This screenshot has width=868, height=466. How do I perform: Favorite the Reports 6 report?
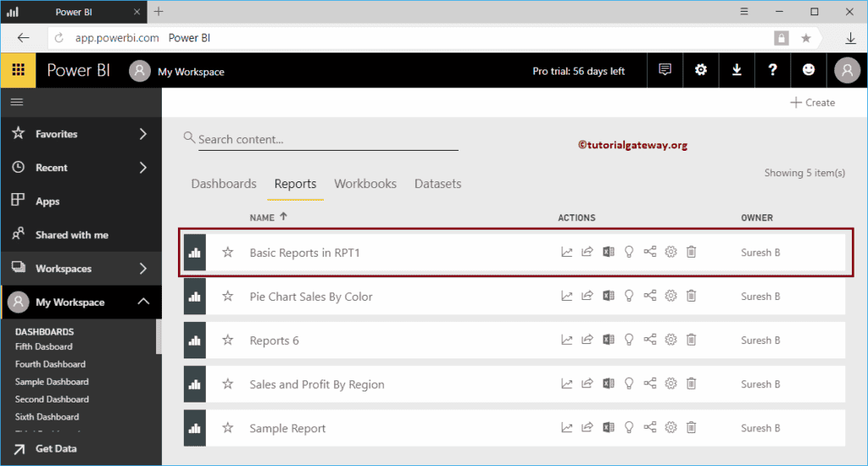(227, 340)
